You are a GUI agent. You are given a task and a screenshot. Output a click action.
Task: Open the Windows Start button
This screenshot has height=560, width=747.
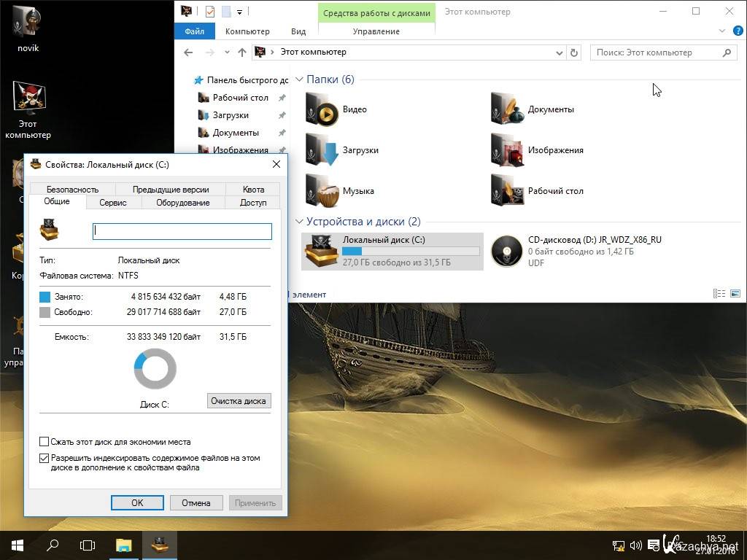click(17, 545)
